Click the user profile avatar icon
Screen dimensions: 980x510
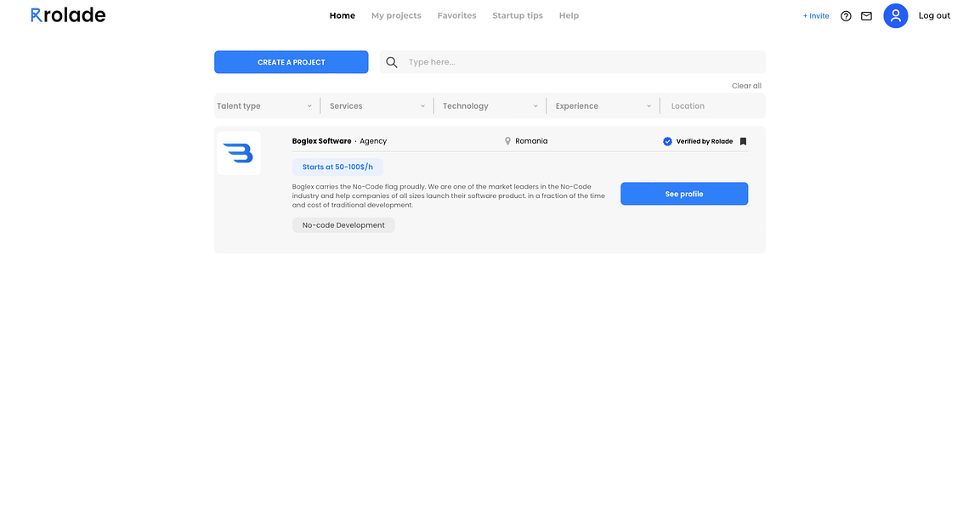[895, 15]
